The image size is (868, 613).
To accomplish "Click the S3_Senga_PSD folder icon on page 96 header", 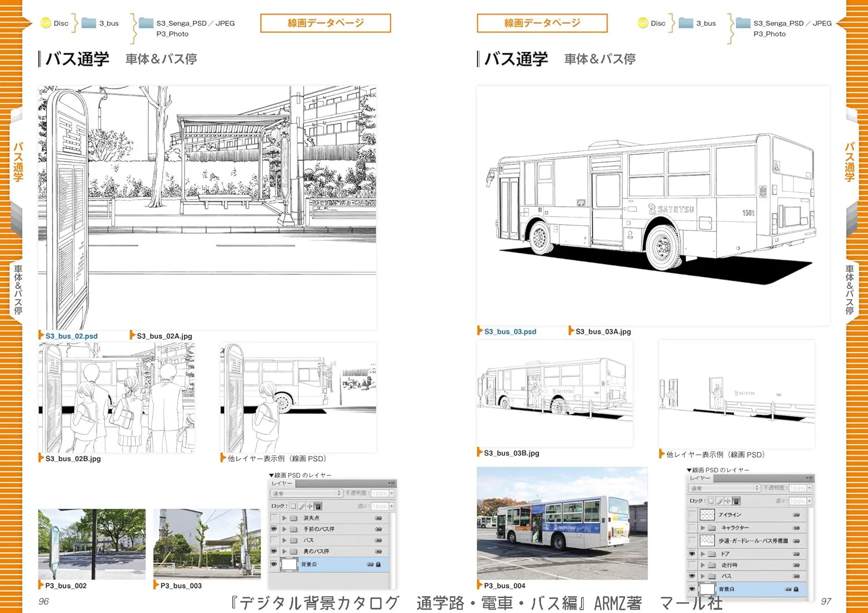I will tap(146, 23).
